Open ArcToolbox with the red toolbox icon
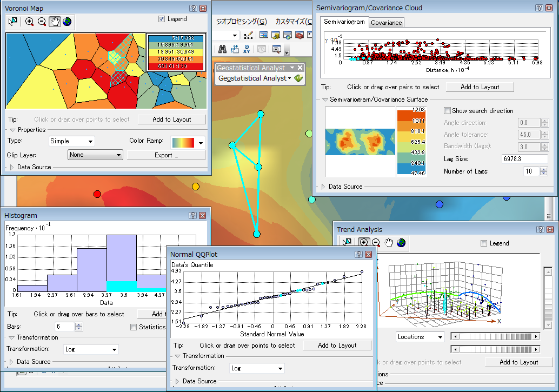The image size is (559, 392). (x=300, y=35)
